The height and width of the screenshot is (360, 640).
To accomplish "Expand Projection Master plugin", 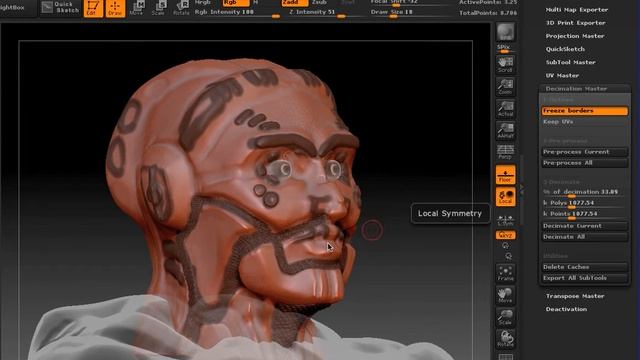I will [x=575, y=36].
